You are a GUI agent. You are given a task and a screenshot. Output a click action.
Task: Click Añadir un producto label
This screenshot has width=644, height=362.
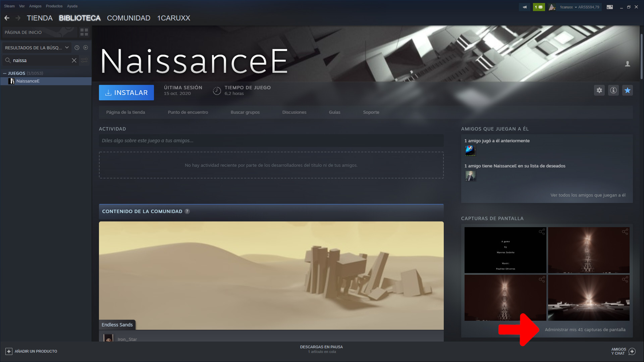36,351
